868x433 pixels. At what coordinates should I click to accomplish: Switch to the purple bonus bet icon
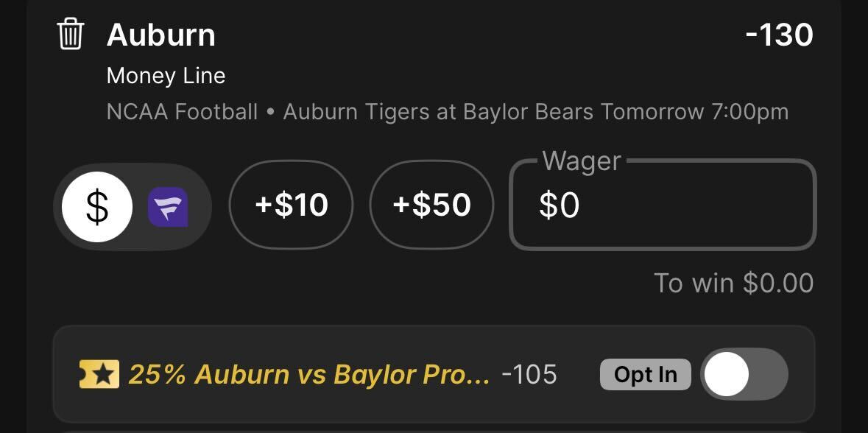tap(168, 207)
